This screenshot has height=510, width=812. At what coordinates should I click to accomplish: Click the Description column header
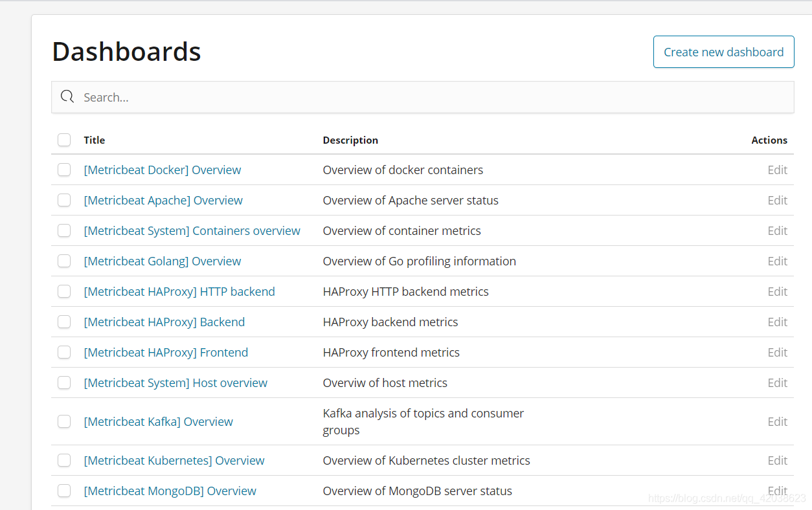(x=350, y=140)
